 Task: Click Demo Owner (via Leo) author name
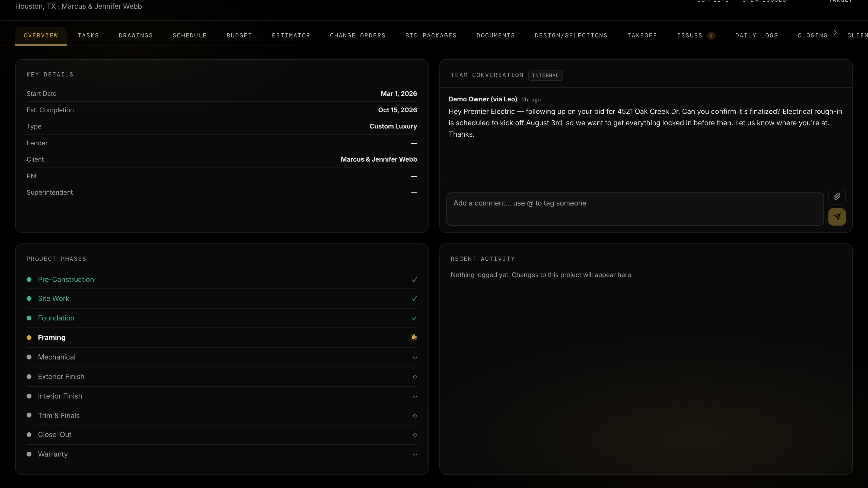[483, 99]
